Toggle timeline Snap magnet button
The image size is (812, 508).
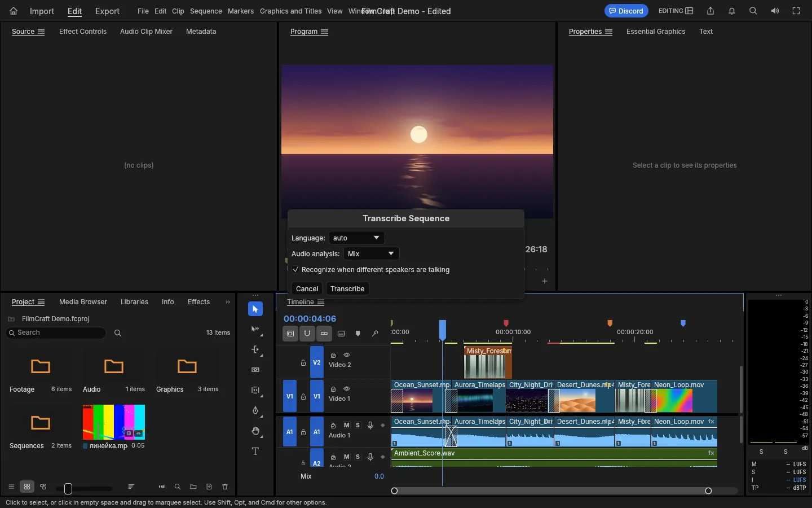pyautogui.click(x=307, y=334)
